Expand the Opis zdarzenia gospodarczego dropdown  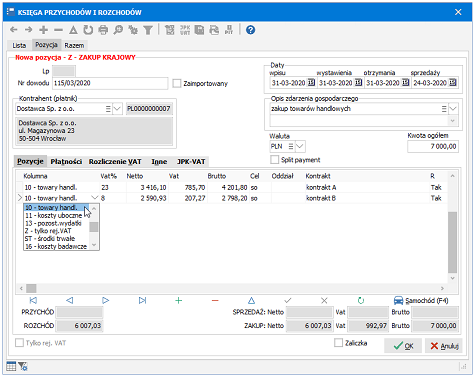[x=453, y=109]
